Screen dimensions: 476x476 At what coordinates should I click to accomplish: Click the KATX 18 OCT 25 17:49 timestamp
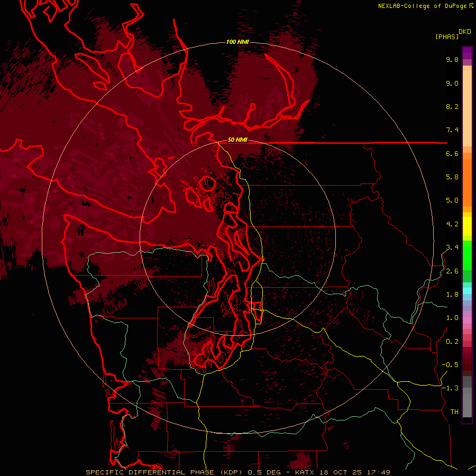(x=342, y=472)
